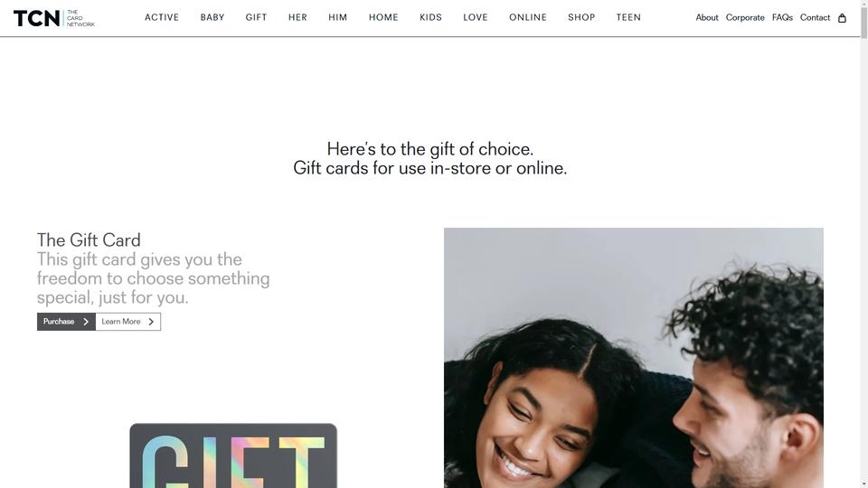Go to the HIM gift cards section
Screen dimensions: 868x488
click(x=337, y=18)
